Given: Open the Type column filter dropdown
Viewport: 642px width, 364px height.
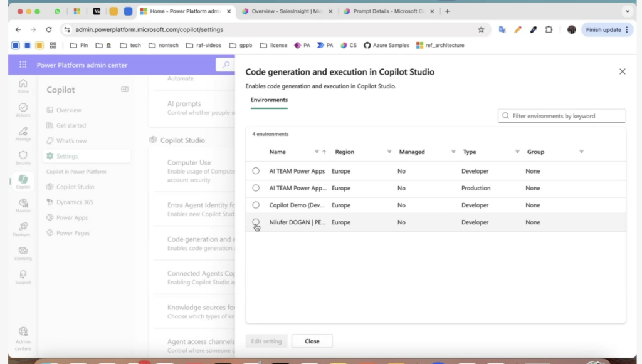Looking at the screenshot, I should click(517, 152).
